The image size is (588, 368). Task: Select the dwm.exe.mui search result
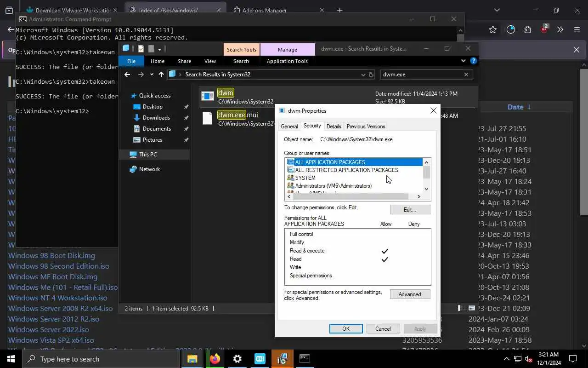(x=238, y=119)
